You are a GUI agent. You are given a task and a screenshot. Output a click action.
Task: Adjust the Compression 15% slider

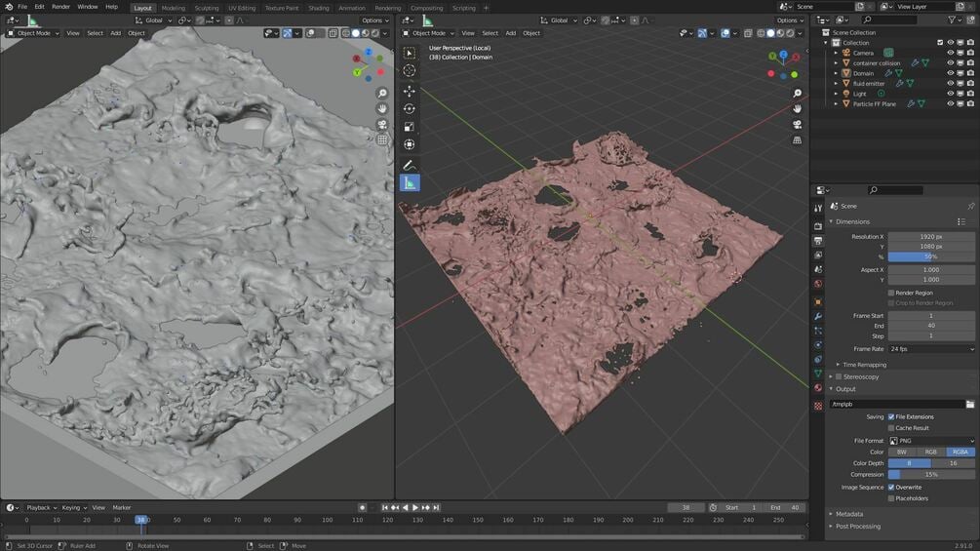pyautogui.click(x=930, y=475)
